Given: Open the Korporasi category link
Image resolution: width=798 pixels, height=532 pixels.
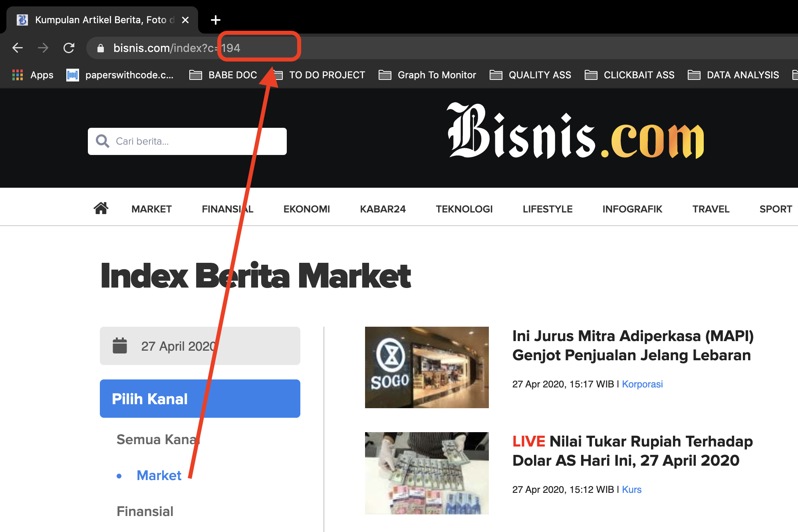Looking at the screenshot, I should coord(642,384).
